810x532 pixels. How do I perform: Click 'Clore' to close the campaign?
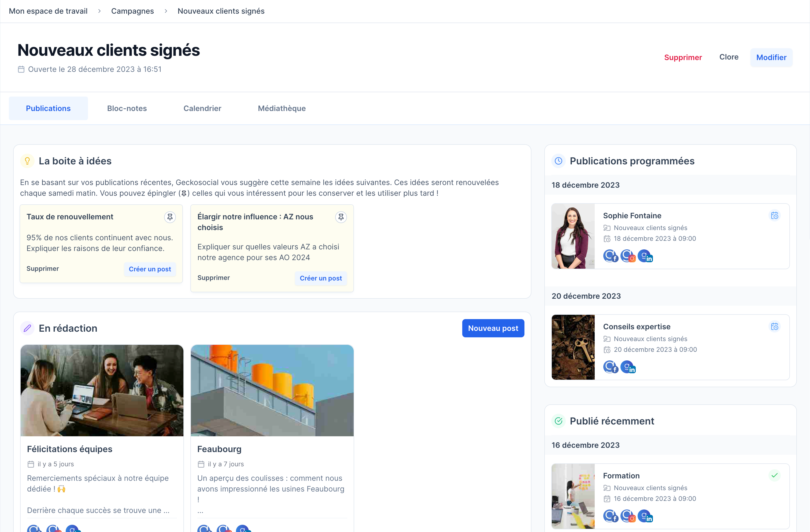[x=729, y=57]
